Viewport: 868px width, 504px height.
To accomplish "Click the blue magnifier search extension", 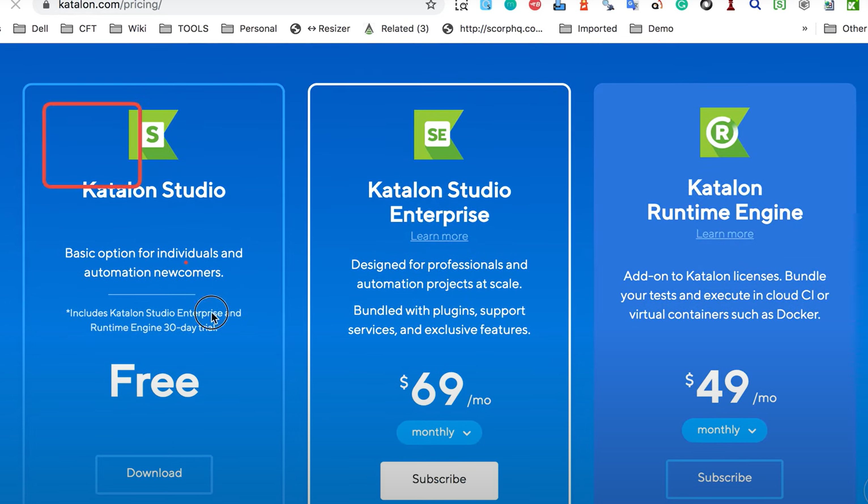I will point(755,5).
